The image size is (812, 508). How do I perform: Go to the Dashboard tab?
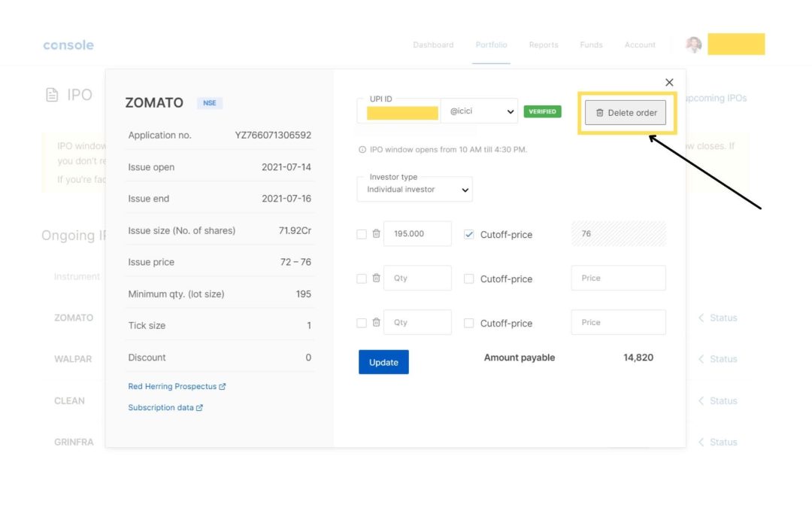(x=434, y=45)
